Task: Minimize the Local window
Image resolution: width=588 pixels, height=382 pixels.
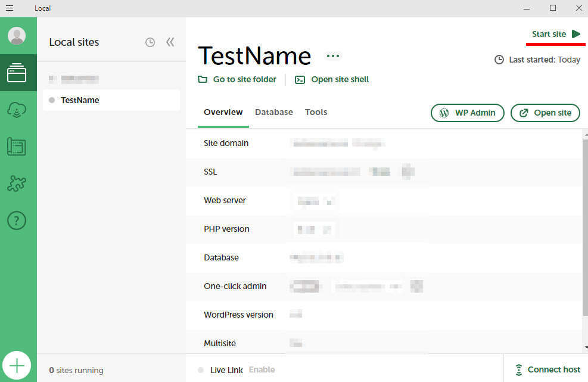Action: click(x=527, y=8)
